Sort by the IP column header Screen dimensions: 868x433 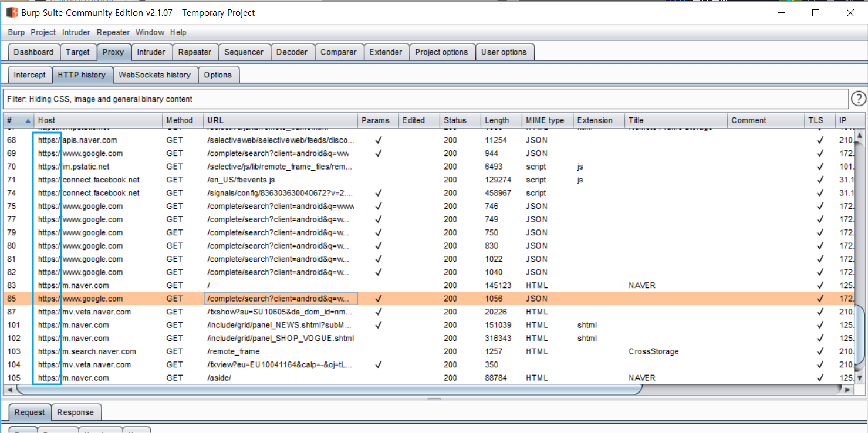[843, 120]
